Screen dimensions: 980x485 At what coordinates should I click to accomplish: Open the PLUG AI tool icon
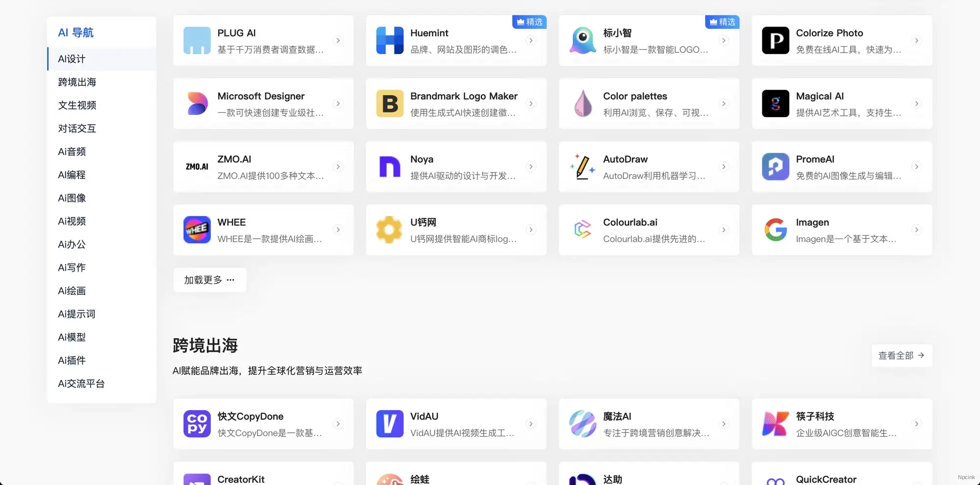point(196,41)
